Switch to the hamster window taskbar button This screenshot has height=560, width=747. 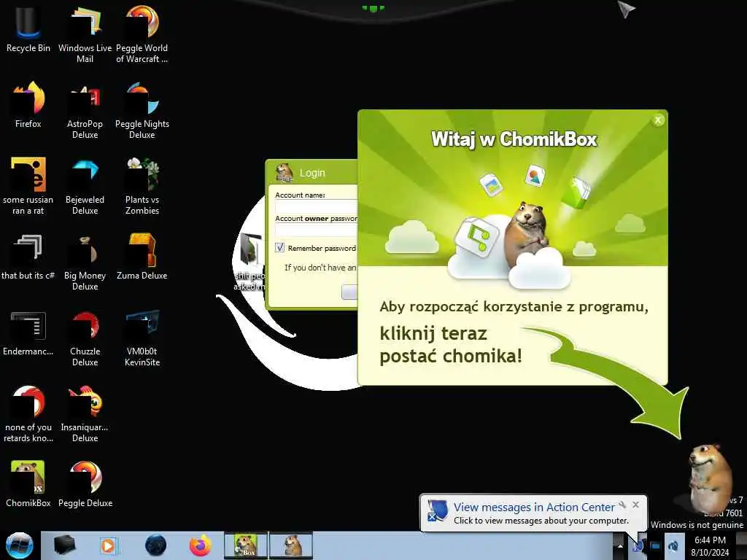pos(292,545)
